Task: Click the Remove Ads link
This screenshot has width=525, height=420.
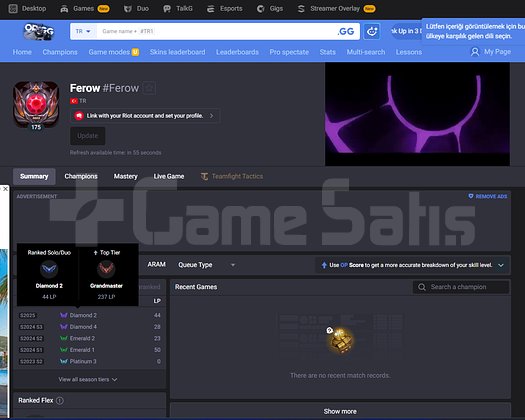Action: [488, 196]
